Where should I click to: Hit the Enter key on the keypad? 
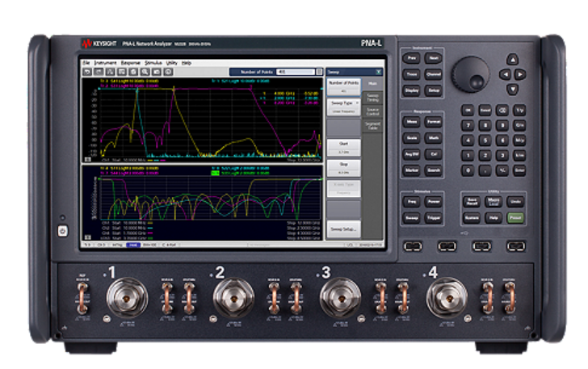coord(519,170)
